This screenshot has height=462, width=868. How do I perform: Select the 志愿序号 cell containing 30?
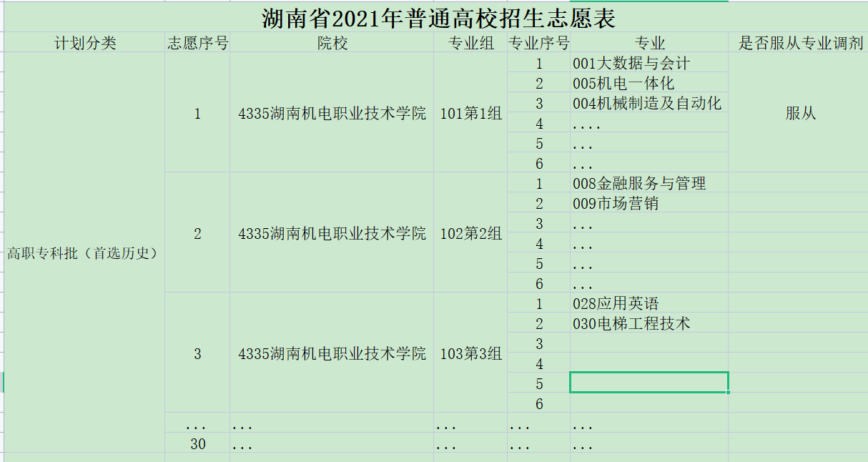click(197, 443)
